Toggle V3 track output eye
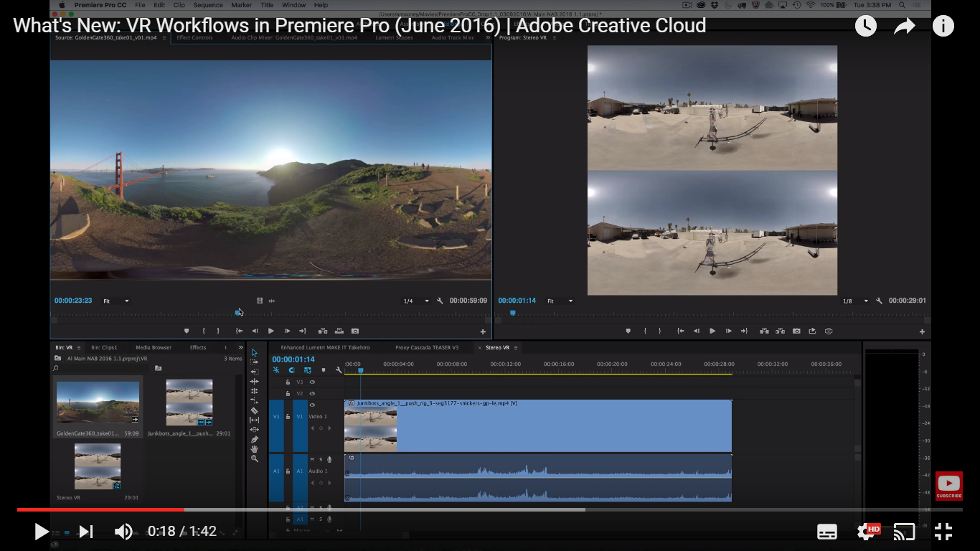980x551 pixels. [312, 382]
